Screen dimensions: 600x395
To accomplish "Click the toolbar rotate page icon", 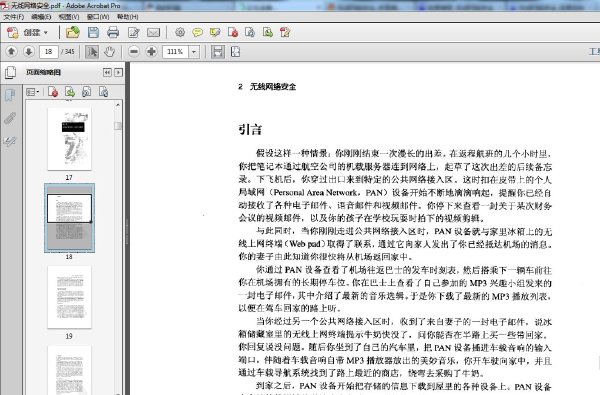I will coord(250,33).
